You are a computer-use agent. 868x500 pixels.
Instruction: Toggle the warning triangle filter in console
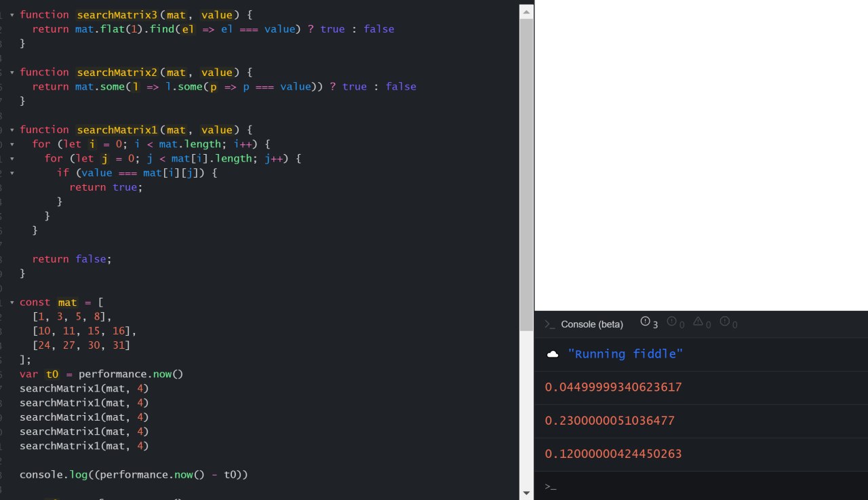click(703, 323)
